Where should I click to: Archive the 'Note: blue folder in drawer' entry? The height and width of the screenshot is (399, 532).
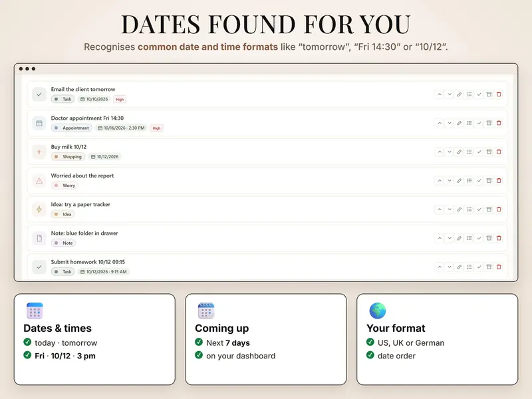pos(489,238)
